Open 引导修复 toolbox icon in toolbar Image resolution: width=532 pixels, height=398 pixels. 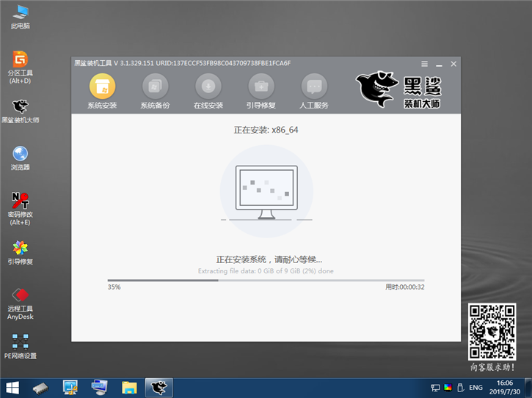tap(260, 86)
